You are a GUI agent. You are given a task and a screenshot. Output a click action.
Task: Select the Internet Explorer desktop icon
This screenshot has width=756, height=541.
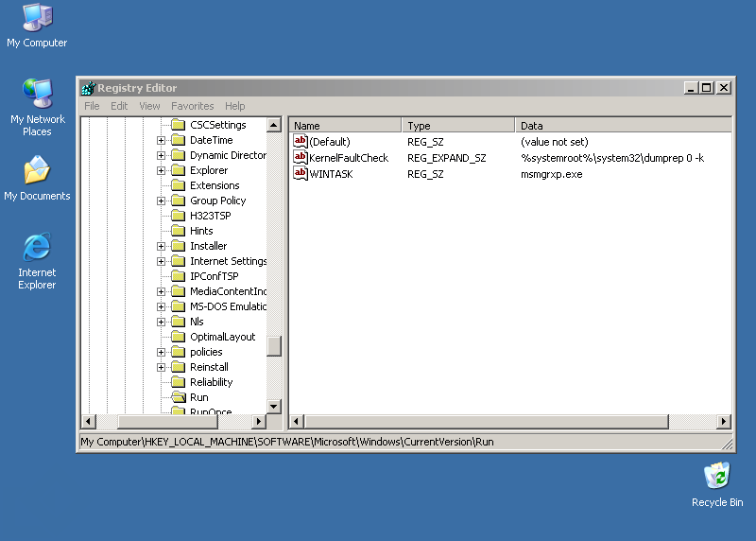click(37, 261)
